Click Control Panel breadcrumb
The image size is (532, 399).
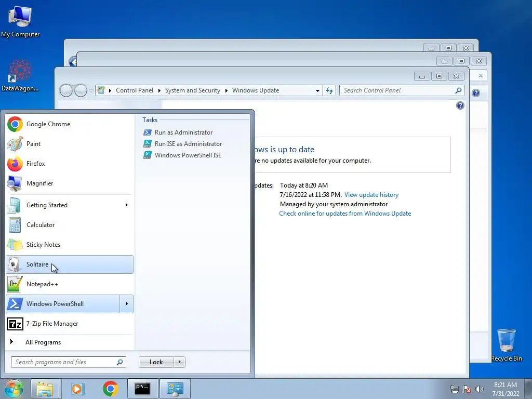coord(135,90)
